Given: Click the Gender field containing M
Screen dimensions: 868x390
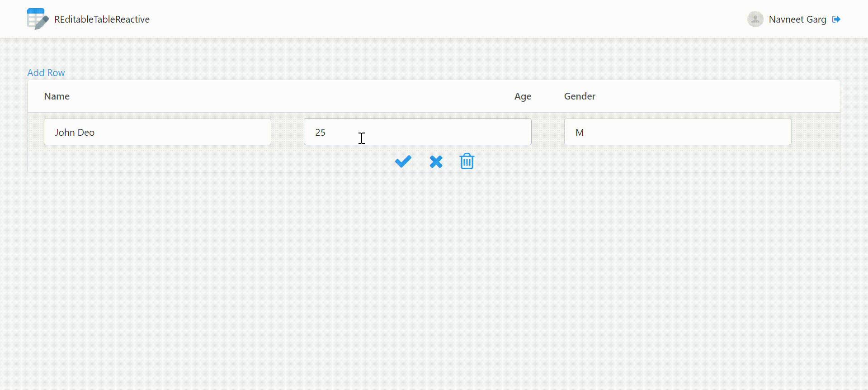Looking at the screenshot, I should pos(678,132).
